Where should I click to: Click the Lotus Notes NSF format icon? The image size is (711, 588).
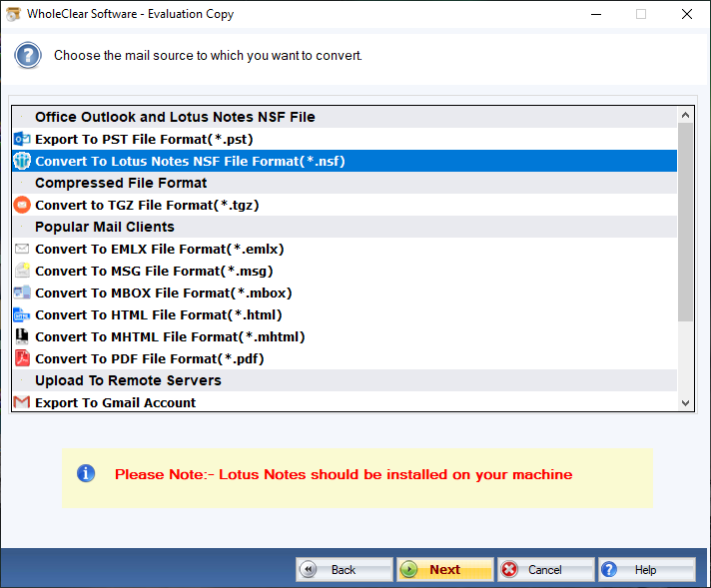tap(22, 161)
